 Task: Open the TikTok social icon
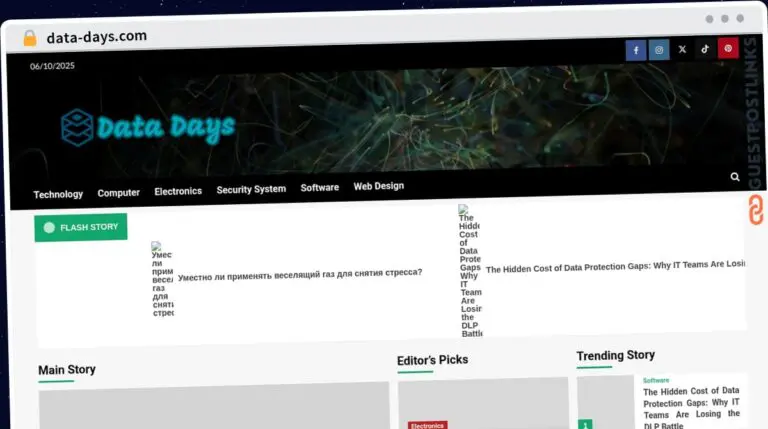click(x=705, y=48)
